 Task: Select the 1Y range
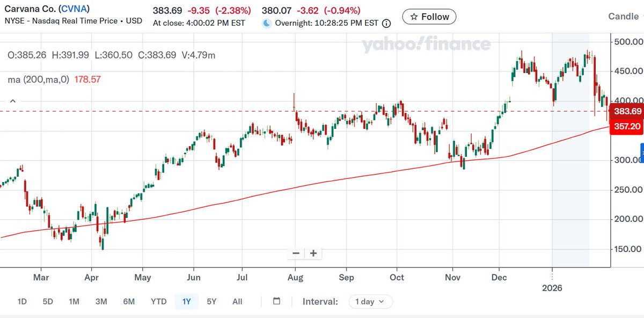[x=186, y=301]
